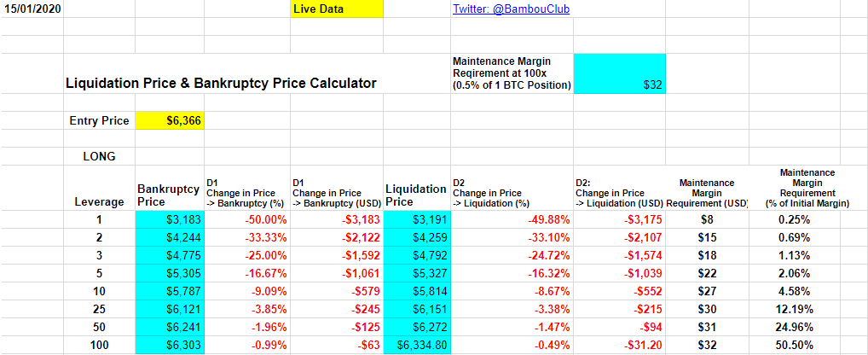Viewport: 868px width, 355px height.
Task: Select bankruptcy price cell $5,787
Action: pyautogui.click(x=170, y=291)
